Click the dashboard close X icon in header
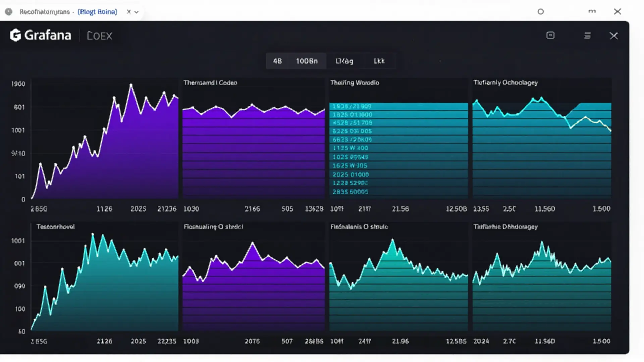This screenshot has width=644, height=362. tap(614, 35)
